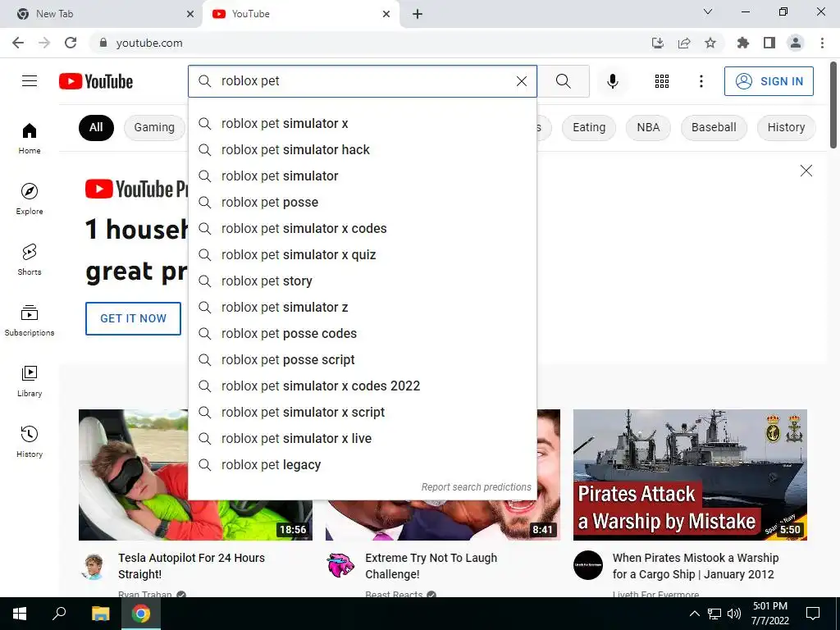The height and width of the screenshot is (630, 840).
Task: Open Library in the sidebar
Action: click(30, 381)
